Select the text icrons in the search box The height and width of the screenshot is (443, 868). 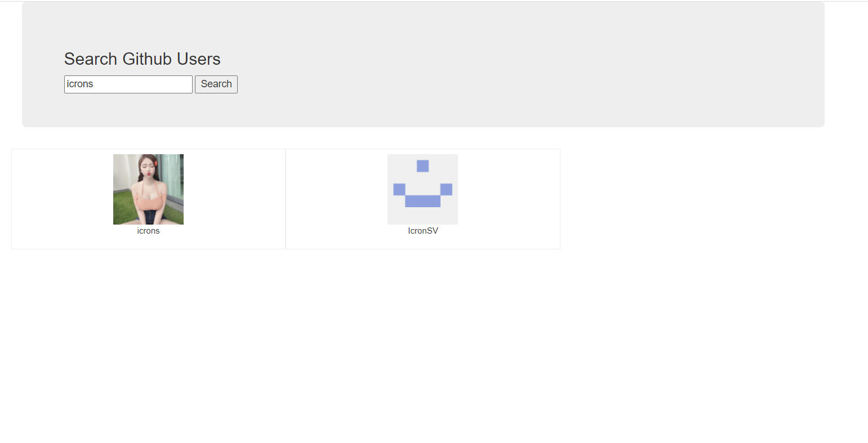(79, 84)
